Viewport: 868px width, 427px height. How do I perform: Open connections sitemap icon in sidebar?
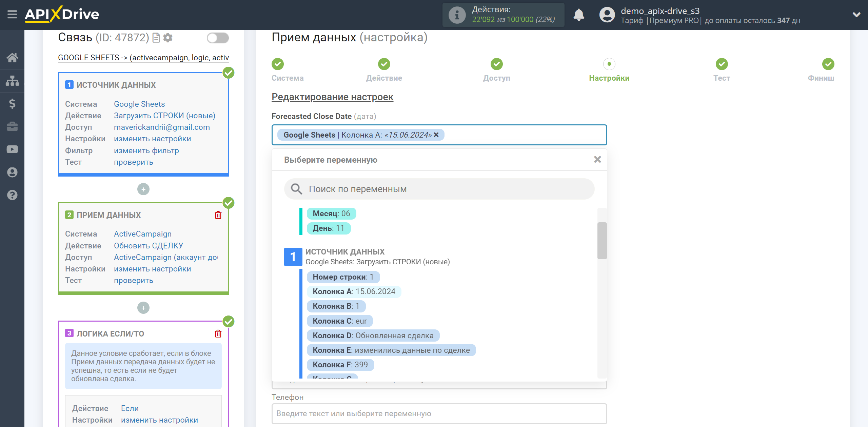pos(12,81)
